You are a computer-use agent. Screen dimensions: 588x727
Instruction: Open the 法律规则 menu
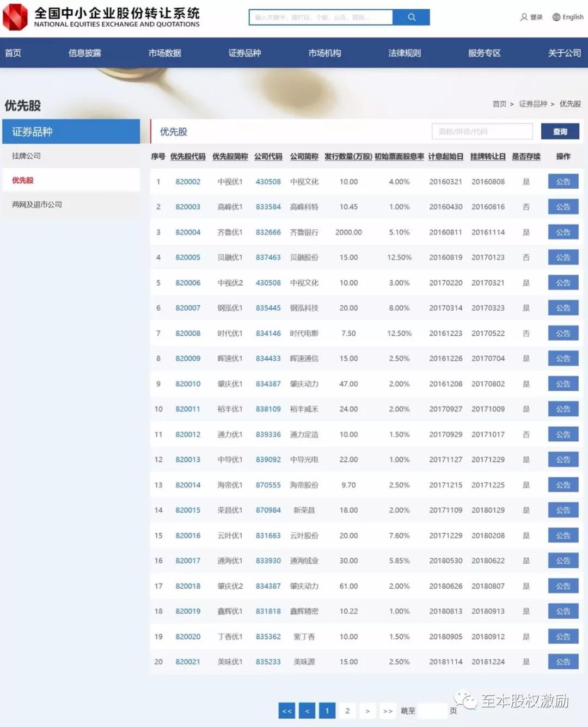[403, 53]
